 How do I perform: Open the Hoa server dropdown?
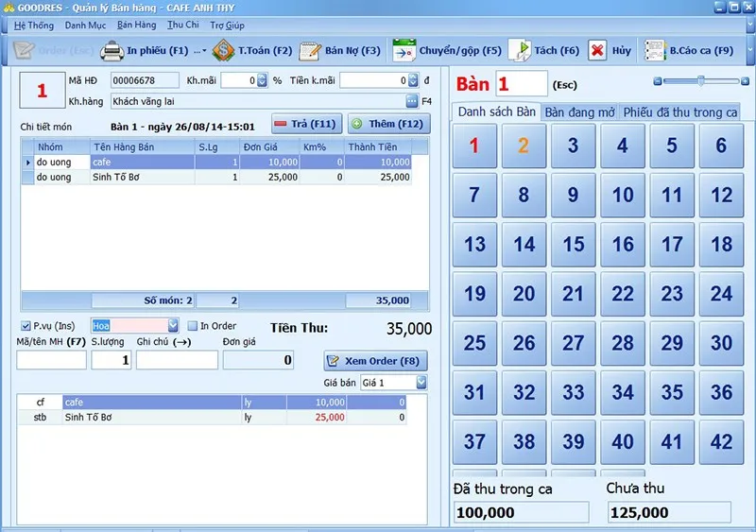(x=172, y=326)
